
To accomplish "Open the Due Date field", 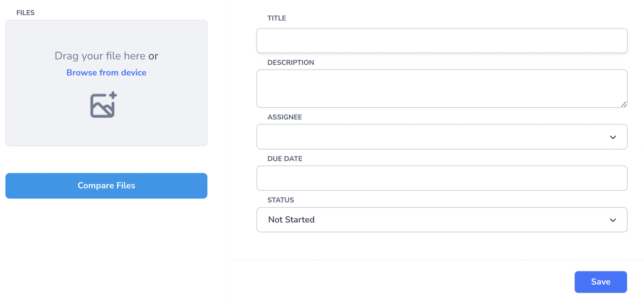I will 442,178.
